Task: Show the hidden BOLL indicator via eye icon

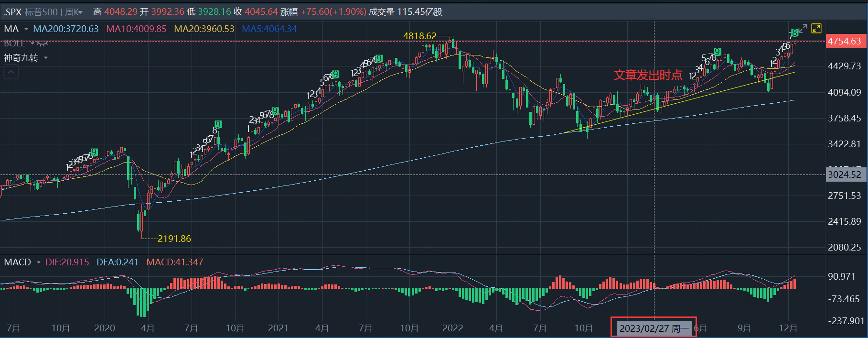Action: pyautogui.click(x=43, y=44)
